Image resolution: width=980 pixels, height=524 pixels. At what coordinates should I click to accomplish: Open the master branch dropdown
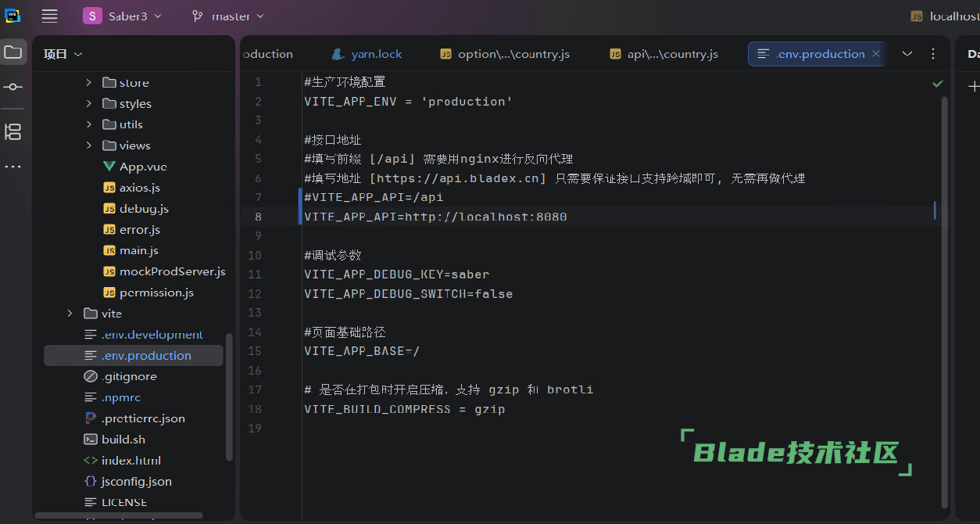(228, 16)
